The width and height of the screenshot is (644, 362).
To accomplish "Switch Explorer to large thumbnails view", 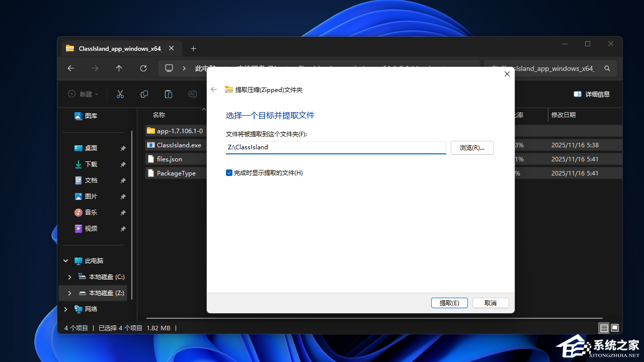I will pos(615,328).
